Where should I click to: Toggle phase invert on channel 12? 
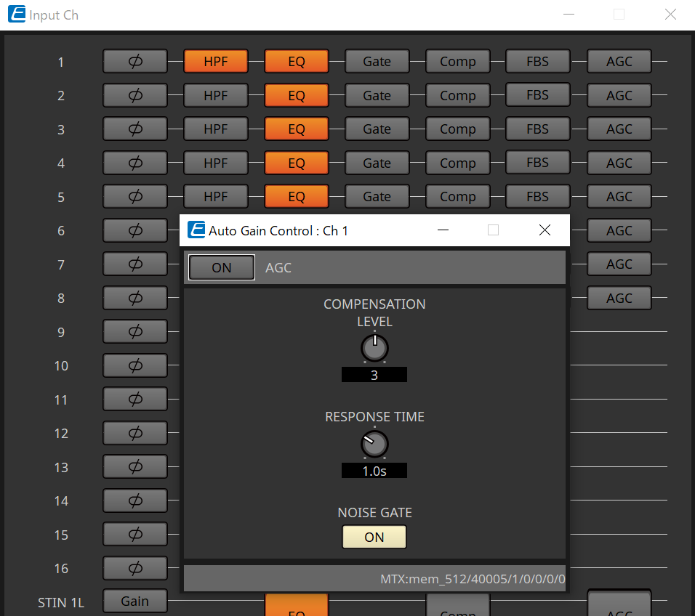(x=134, y=433)
